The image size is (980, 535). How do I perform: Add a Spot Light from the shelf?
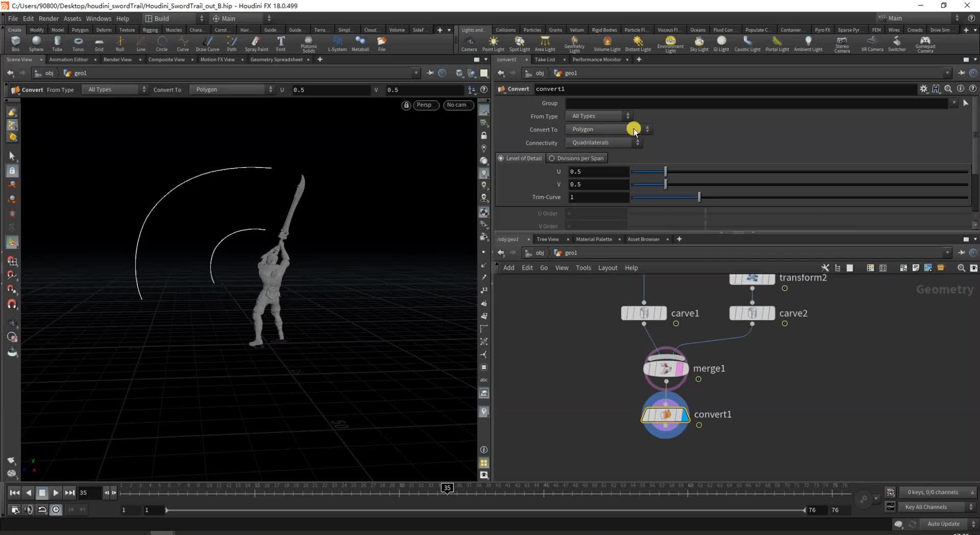[x=520, y=44]
